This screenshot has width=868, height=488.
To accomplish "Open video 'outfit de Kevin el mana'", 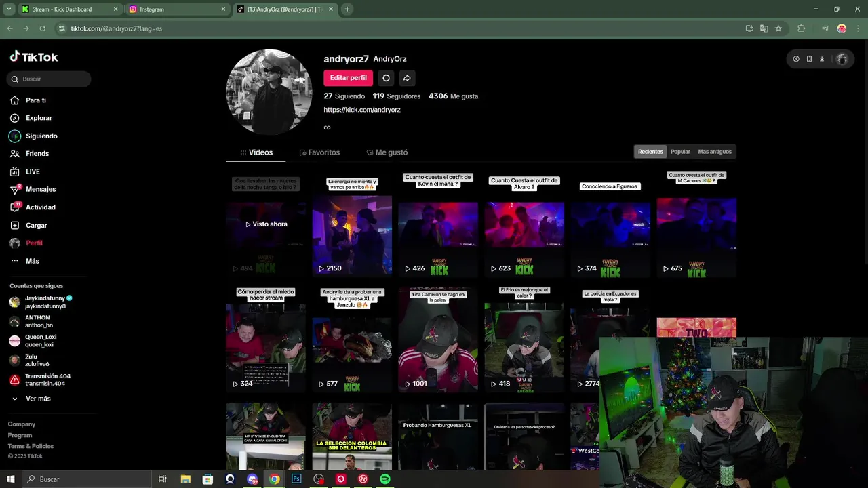I will pos(438,224).
